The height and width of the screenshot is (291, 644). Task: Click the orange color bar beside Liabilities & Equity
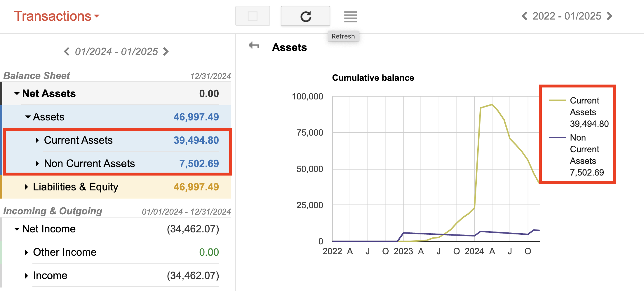(2, 187)
